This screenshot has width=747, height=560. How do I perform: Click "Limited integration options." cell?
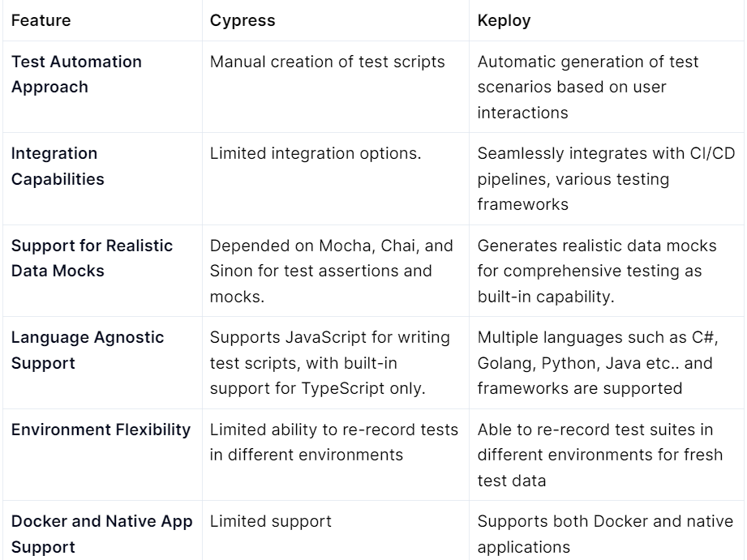tap(316, 154)
